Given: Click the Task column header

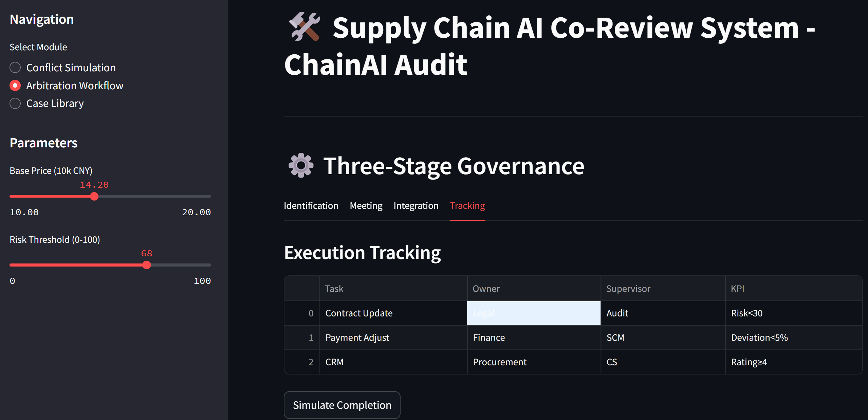Looking at the screenshot, I should click(x=393, y=289).
